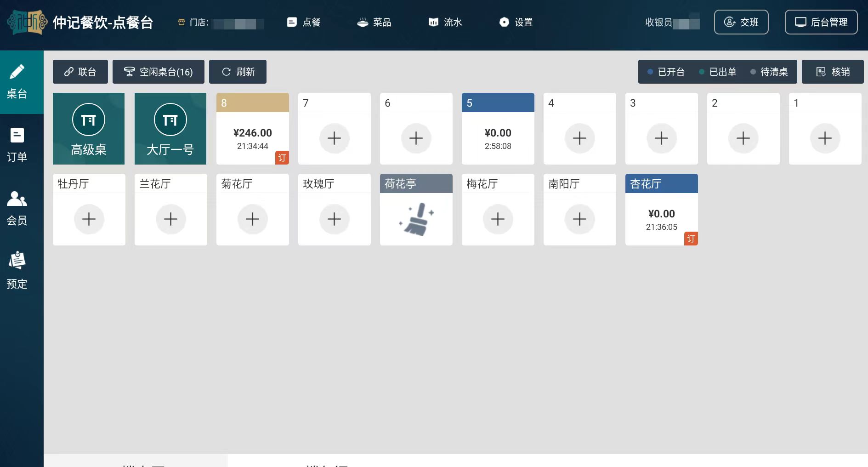Click the 收银员 cashier label
This screenshot has width=868, height=467.
pyautogui.click(x=658, y=22)
